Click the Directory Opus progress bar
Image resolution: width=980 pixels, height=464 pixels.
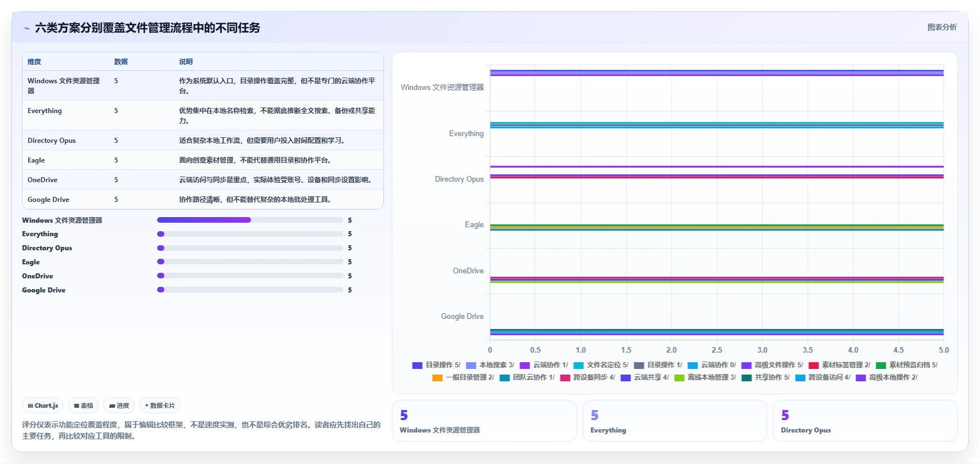[x=250, y=248]
